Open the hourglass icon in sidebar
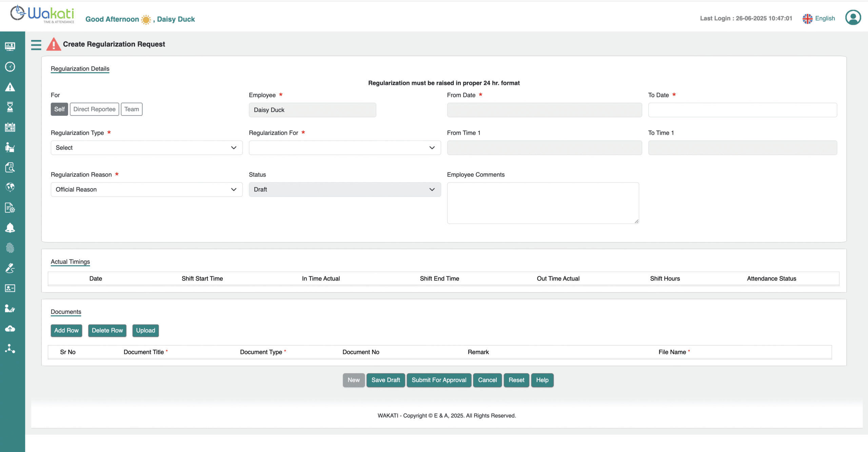 pos(10,107)
